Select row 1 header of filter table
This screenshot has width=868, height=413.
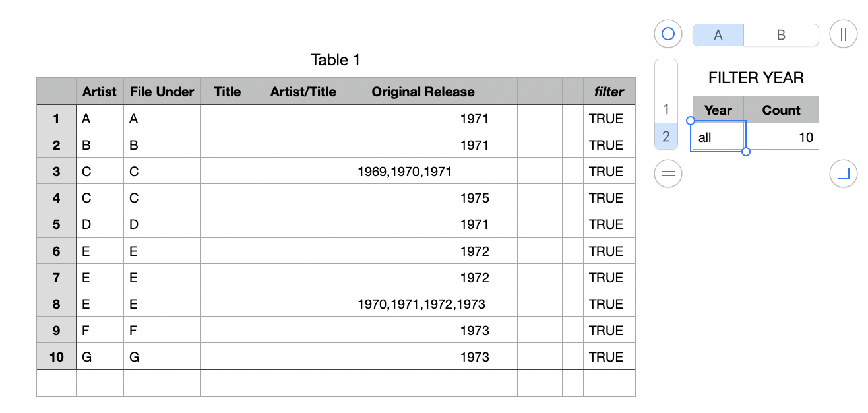pos(666,110)
